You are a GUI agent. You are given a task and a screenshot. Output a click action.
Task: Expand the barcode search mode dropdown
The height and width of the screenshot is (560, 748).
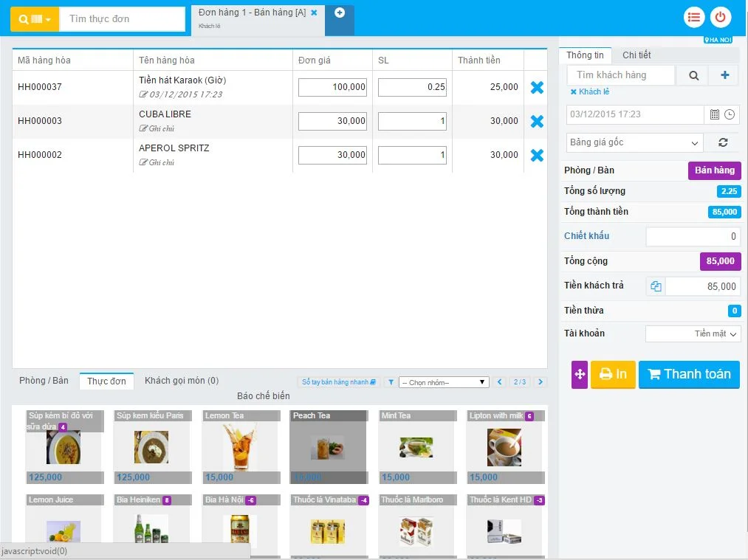coord(34,19)
